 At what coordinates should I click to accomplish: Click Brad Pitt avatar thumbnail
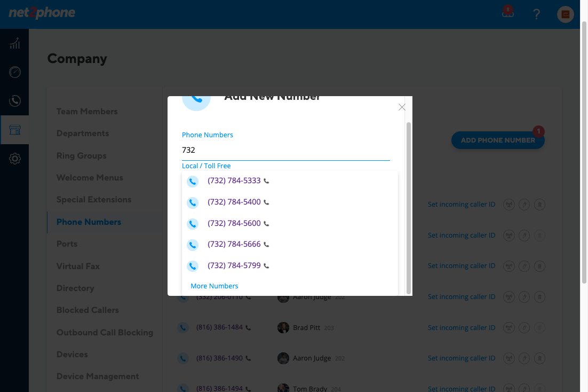(x=283, y=327)
